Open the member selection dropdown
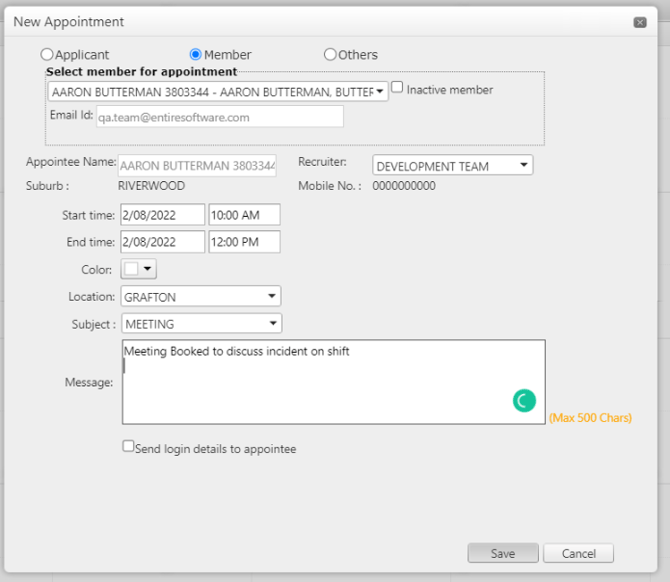This screenshot has width=670, height=582. click(218, 91)
